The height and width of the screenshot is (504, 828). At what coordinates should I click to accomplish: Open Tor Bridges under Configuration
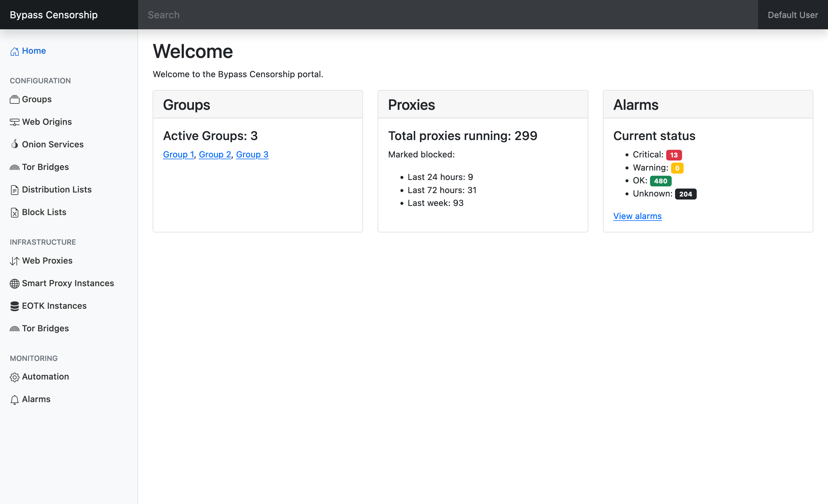pyautogui.click(x=45, y=167)
